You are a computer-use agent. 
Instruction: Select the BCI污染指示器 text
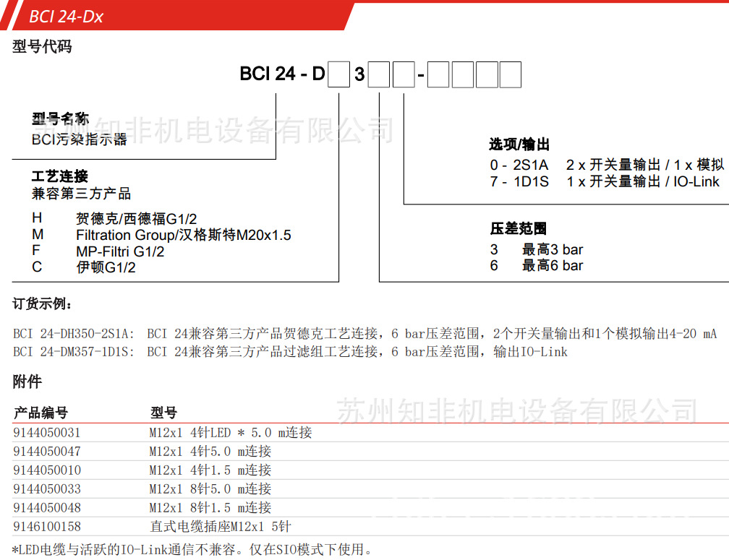pos(79,139)
